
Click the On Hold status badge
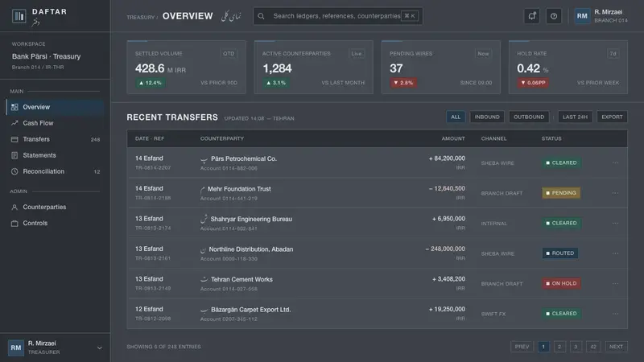tap(561, 284)
